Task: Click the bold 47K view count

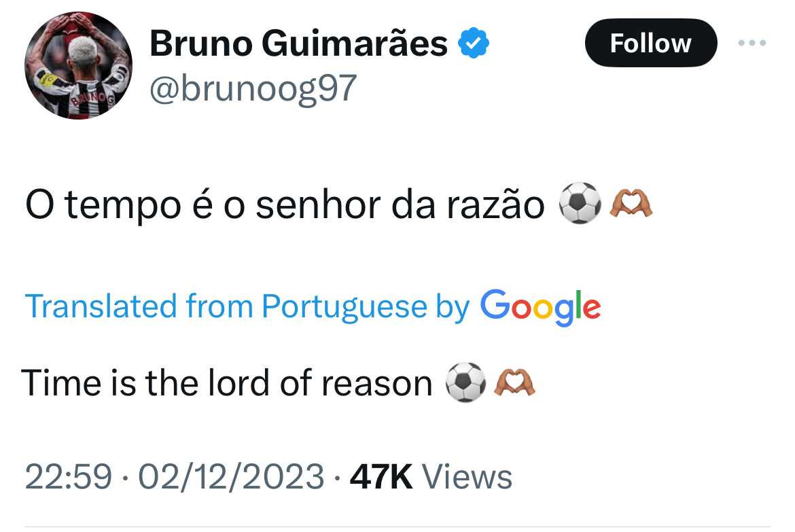Action: point(381,477)
